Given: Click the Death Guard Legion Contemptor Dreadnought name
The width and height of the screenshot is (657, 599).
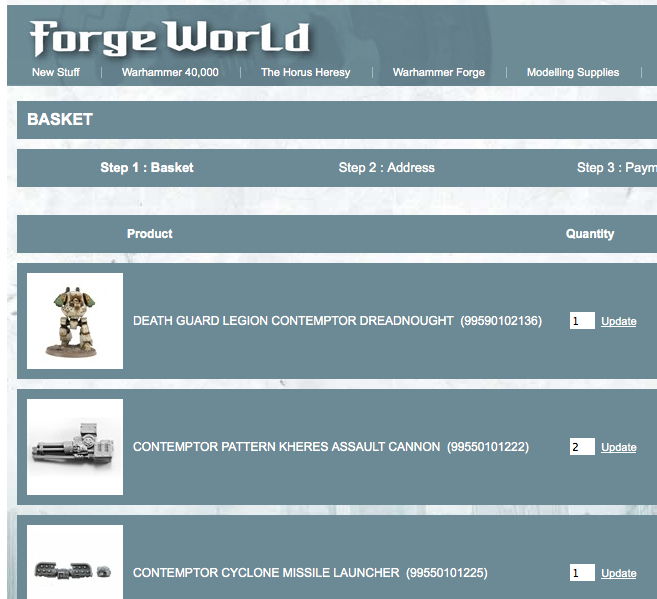Looking at the screenshot, I should [295, 321].
